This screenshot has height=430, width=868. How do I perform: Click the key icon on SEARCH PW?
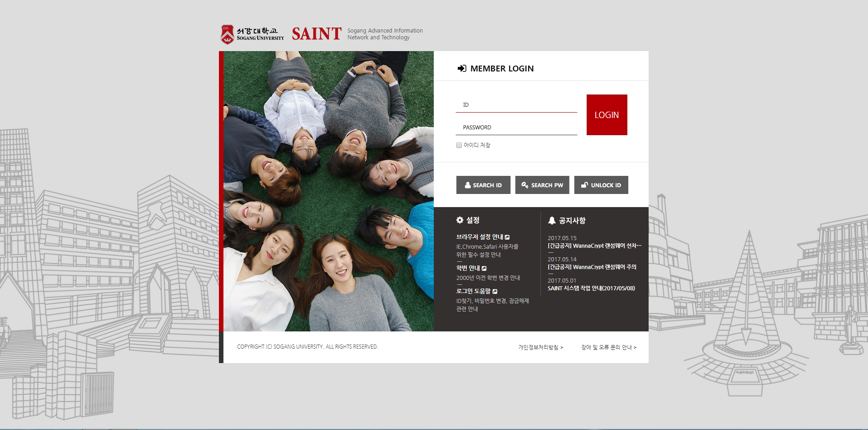[525, 185]
